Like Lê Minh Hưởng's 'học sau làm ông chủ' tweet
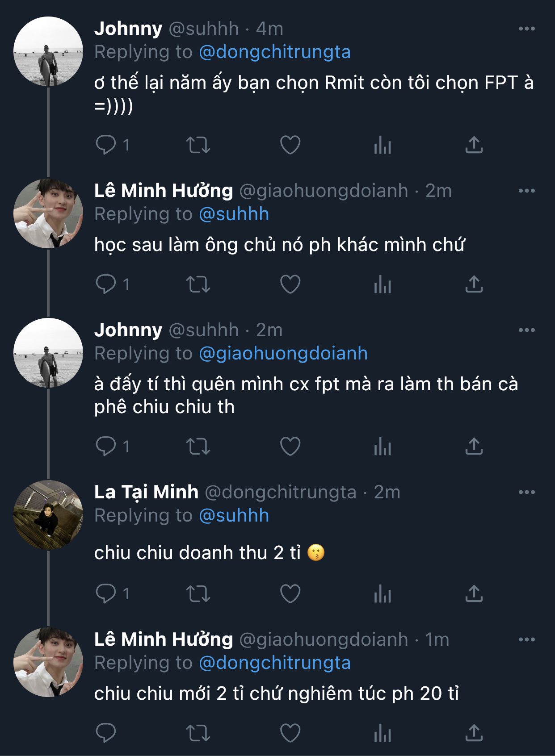The image size is (555, 756). (290, 284)
